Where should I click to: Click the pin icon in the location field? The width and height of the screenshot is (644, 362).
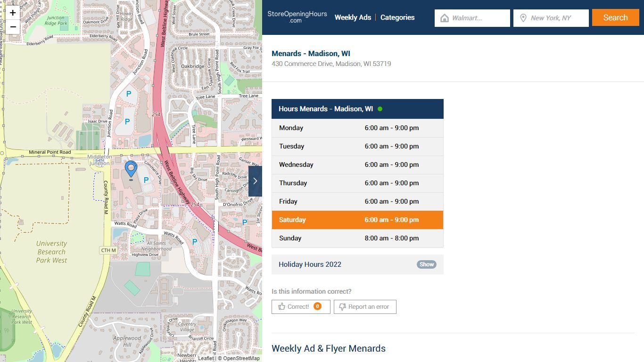point(523,18)
